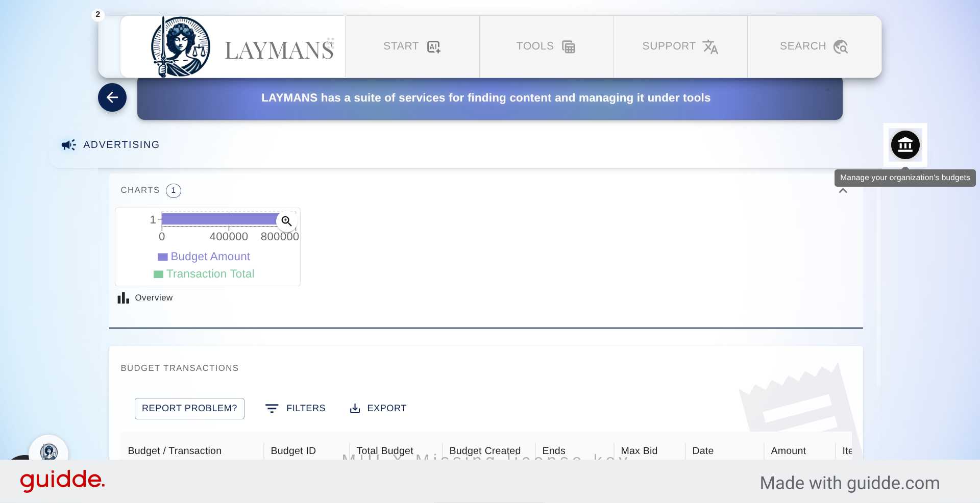
Task: Open the budgets management bank icon
Action: tap(905, 145)
